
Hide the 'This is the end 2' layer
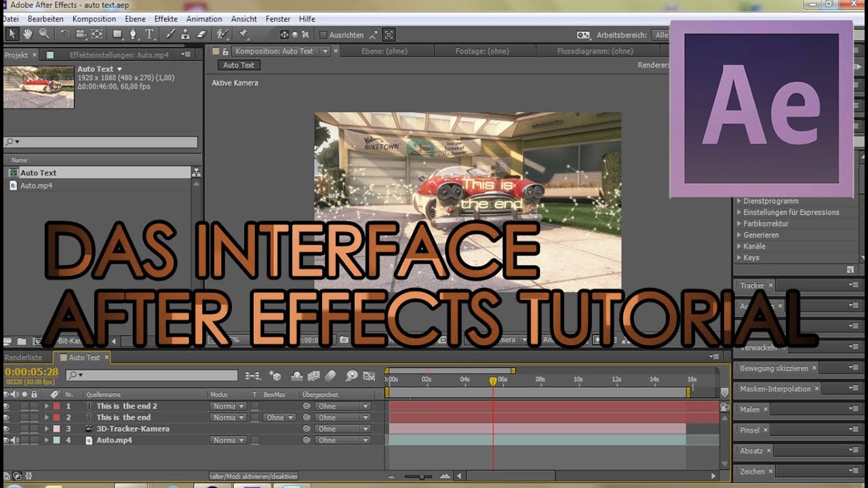click(x=7, y=406)
